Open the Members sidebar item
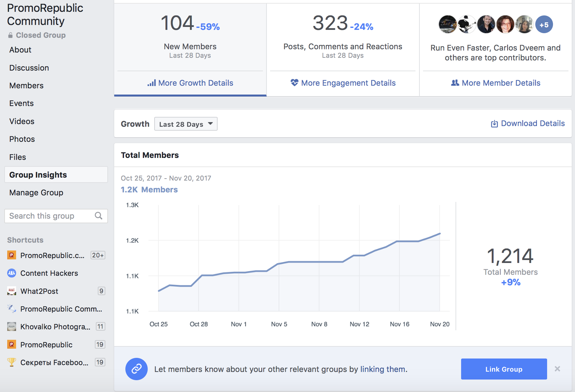This screenshot has height=392, width=575. click(26, 86)
